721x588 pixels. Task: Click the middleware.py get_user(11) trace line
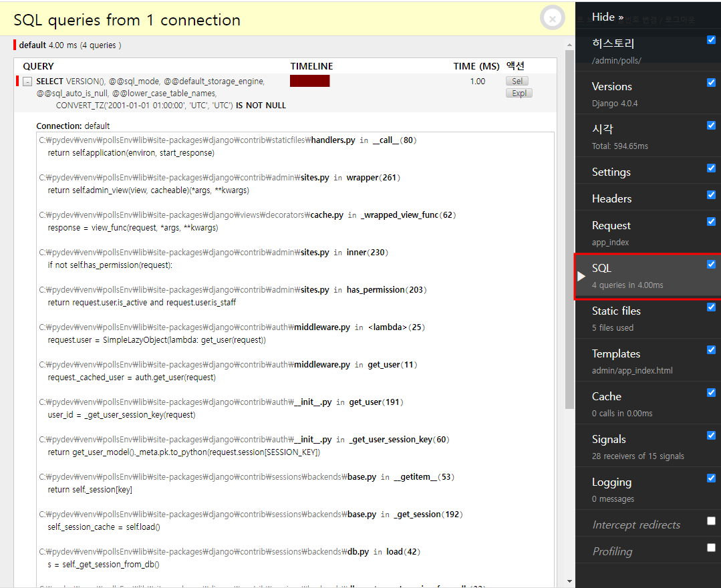[228, 365]
